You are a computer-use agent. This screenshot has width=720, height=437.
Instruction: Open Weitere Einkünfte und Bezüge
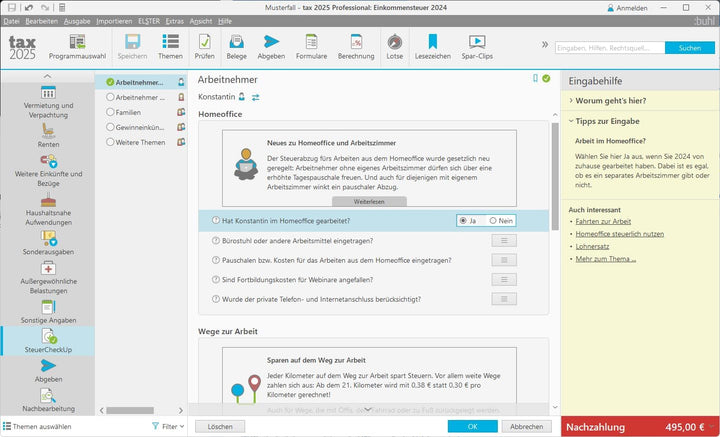[48, 171]
